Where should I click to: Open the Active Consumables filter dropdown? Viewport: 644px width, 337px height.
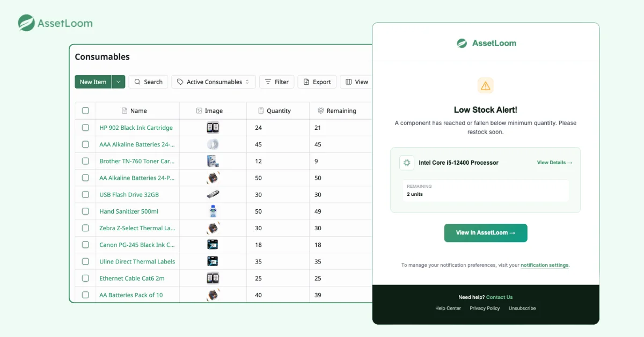[214, 82]
